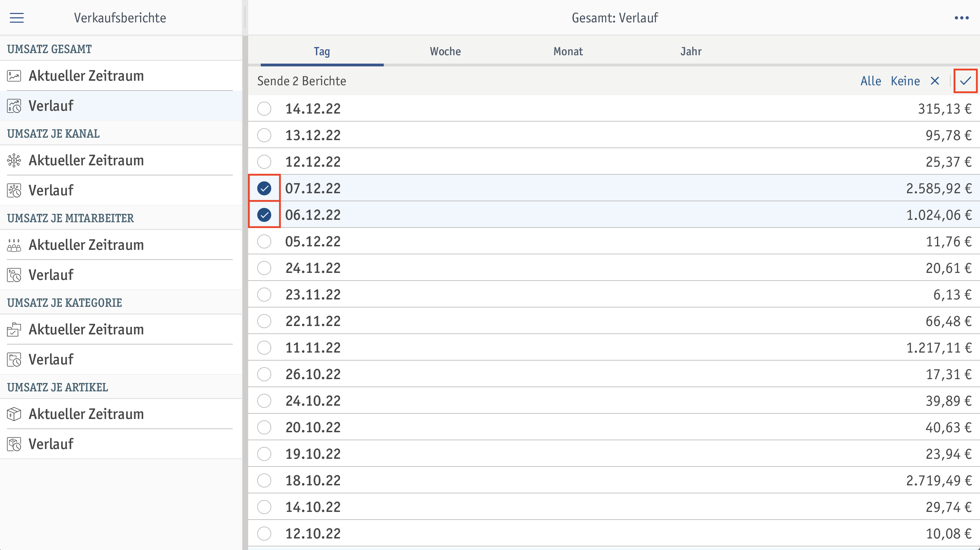Click the Umsatz je Kanal Verlauf icon
This screenshot has width=980, height=550.
click(x=14, y=190)
